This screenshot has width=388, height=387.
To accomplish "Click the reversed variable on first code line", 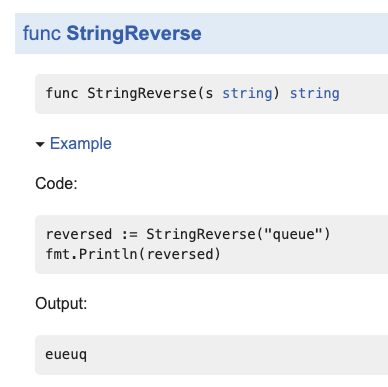I will (x=79, y=234).
